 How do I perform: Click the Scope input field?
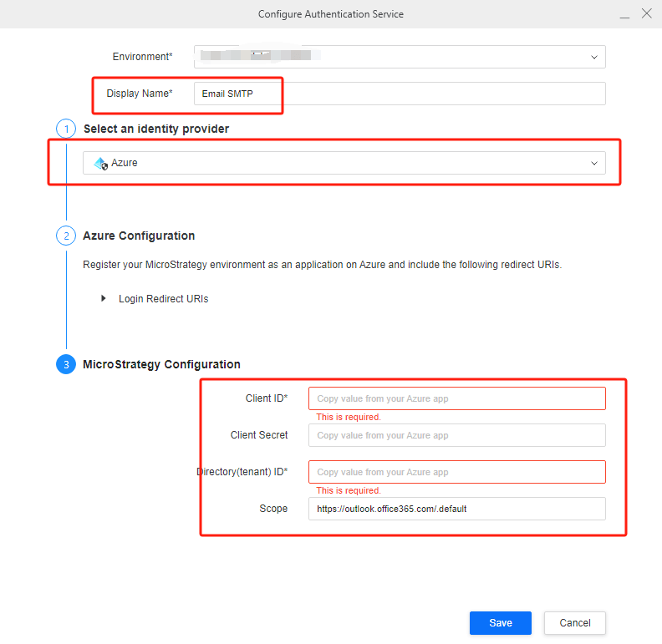456,509
